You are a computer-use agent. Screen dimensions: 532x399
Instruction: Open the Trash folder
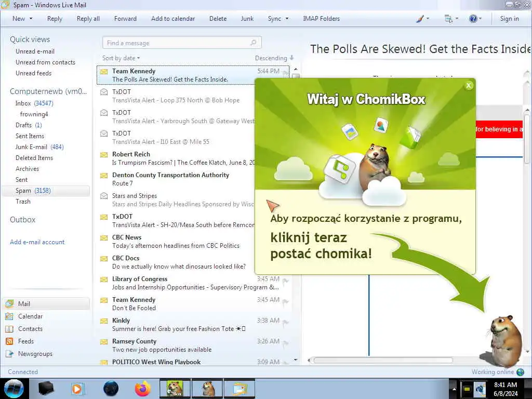click(x=23, y=202)
